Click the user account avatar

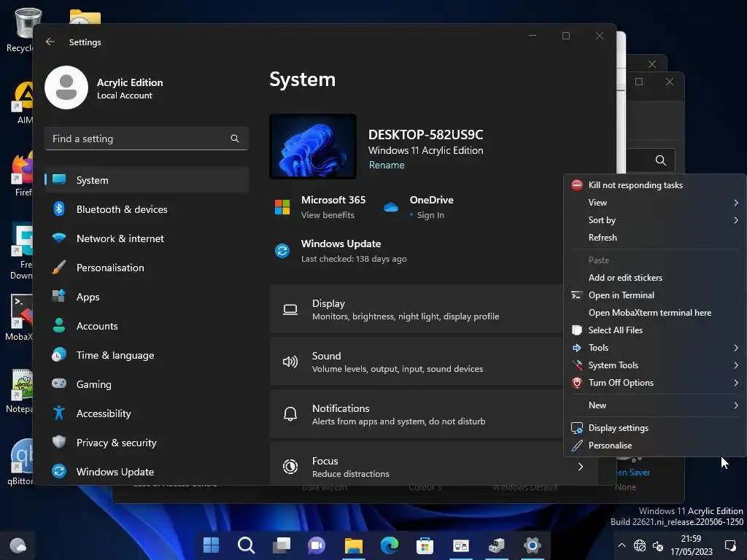point(66,87)
